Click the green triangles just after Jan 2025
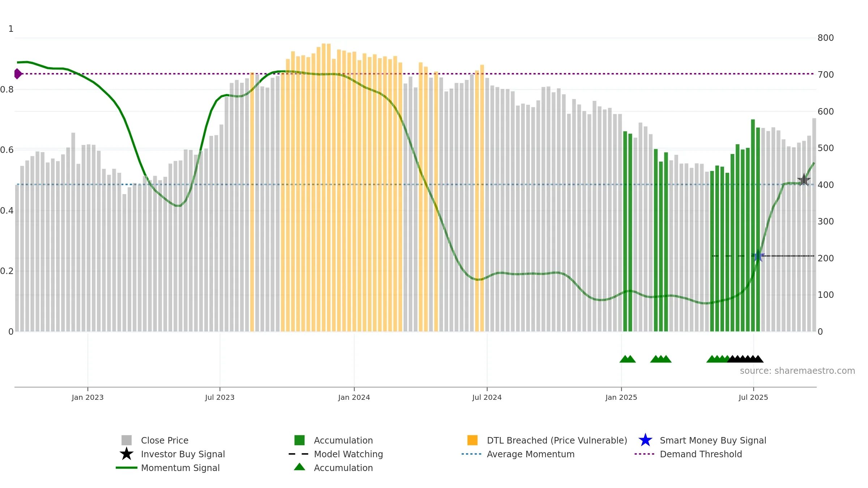868x488 pixels. (627, 359)
